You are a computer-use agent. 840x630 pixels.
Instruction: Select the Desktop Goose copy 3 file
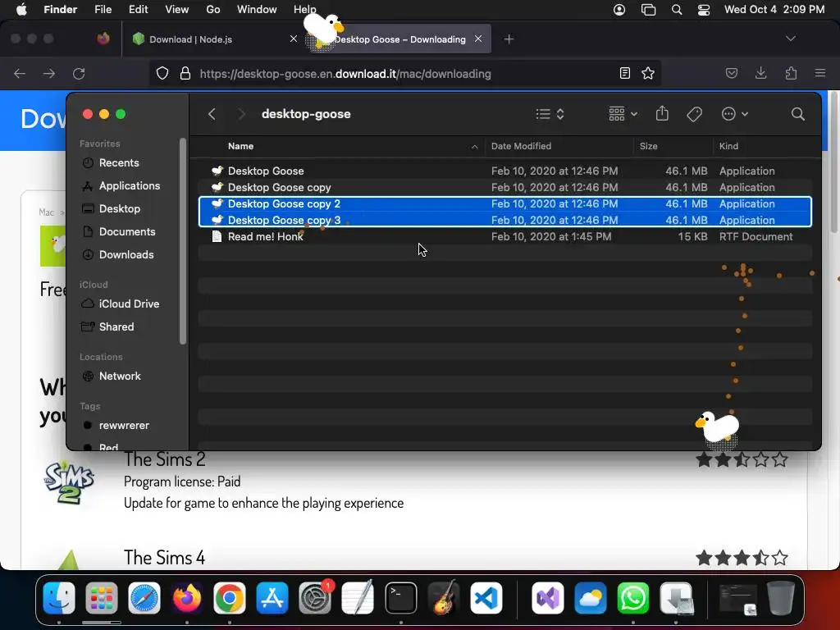pos(505,220)
